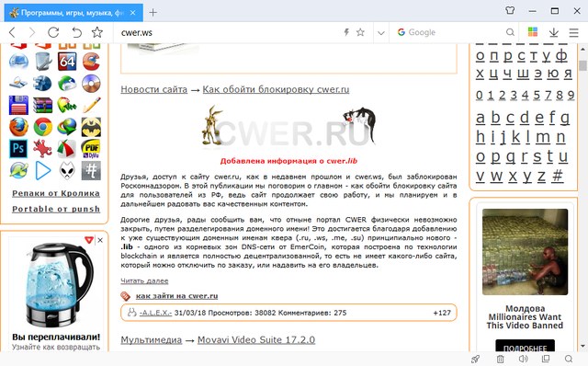This screenshot has height=366, width=588.
Task: Click the red IrfanView cat icon
Action: pos(42,149)
